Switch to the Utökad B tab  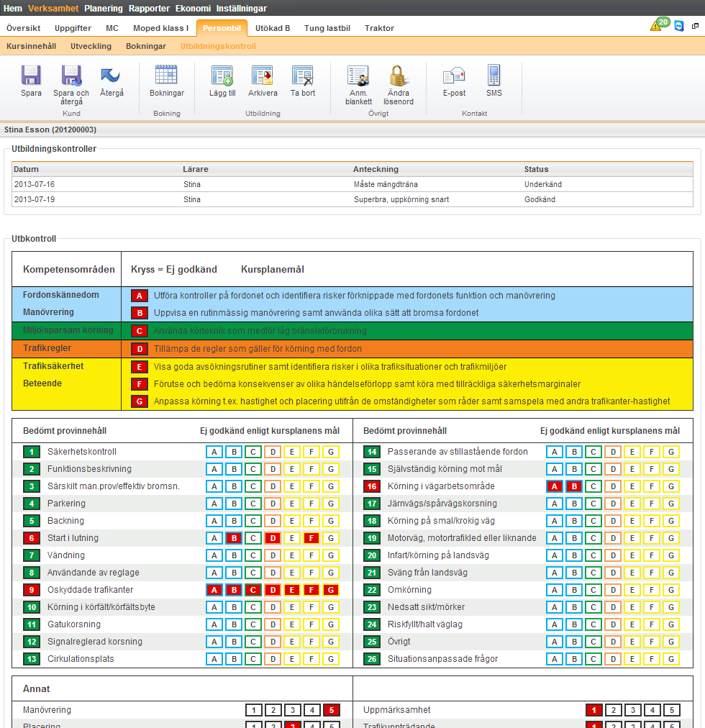[273, 28]
